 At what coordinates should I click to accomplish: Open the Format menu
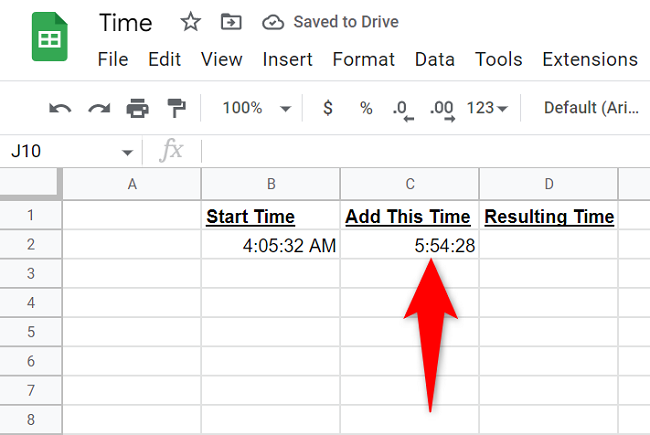coord(363,60)
